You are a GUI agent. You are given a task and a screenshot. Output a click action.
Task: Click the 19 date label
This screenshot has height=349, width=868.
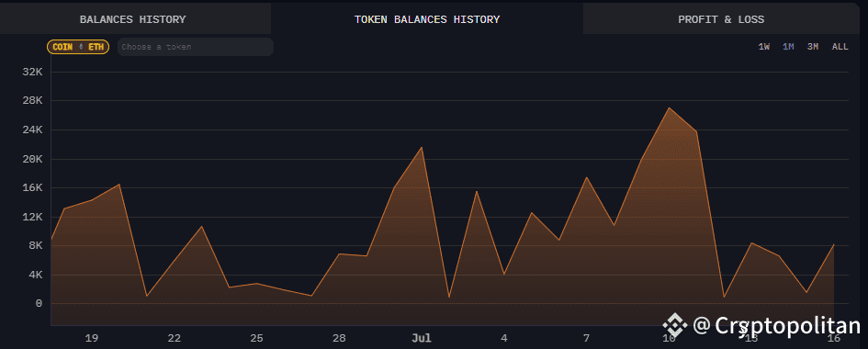92,338
